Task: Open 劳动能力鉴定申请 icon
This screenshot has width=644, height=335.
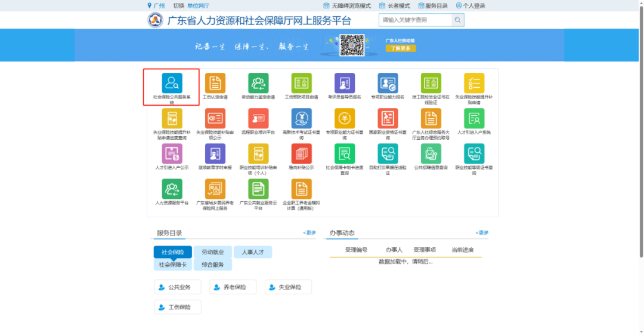Action: pos(258,84)
